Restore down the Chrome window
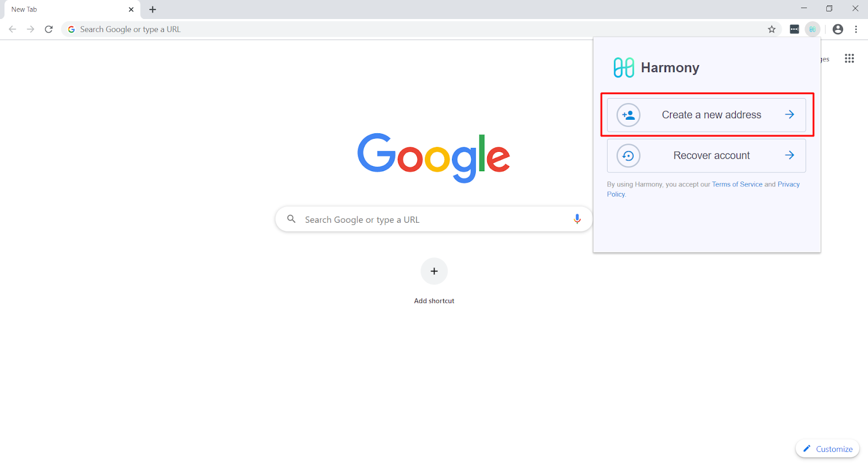Image resolution: width=868 pixels, height=465 pixels. click(x=829, y=8)
